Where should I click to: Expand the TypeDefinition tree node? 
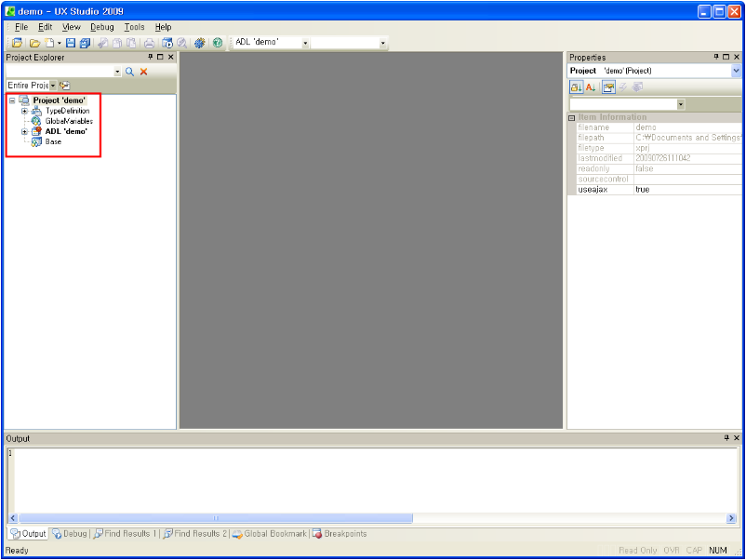(24, 111)
